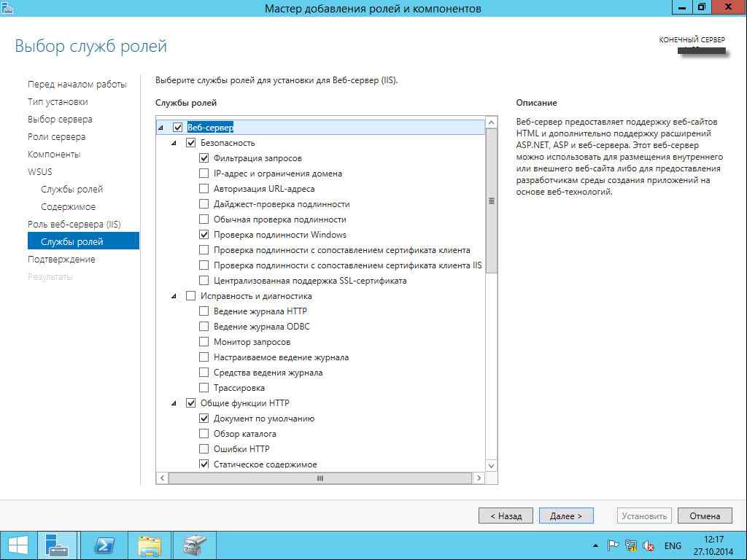This screenshot has width=747, height=560.
Task: Collapse Исправность и диагностика node
Action: coord(174,296)
